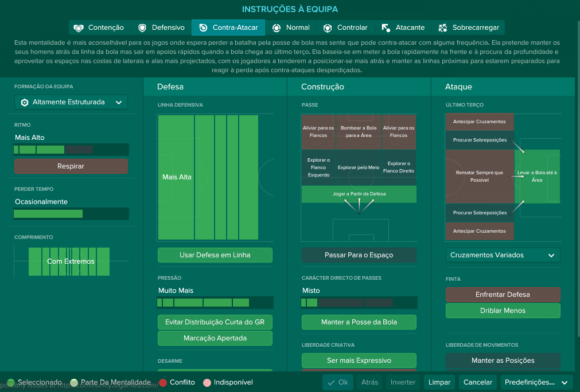Screen dimensions: 580x392
Task: Adjust the Pressão Muito Mais slider bar
Action: pyautogui.click(x=215, y=303)
